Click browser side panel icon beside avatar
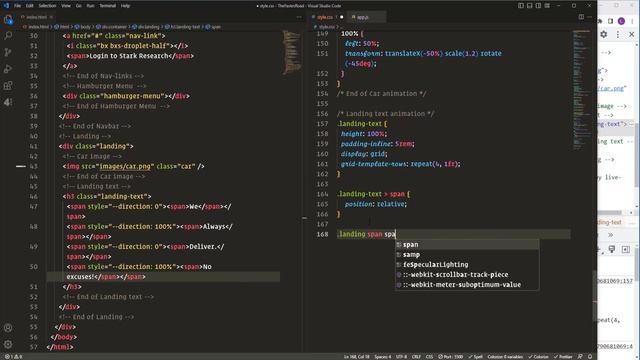Image resolution: width=640 pixels, height=360 pixels. (611, 21)
